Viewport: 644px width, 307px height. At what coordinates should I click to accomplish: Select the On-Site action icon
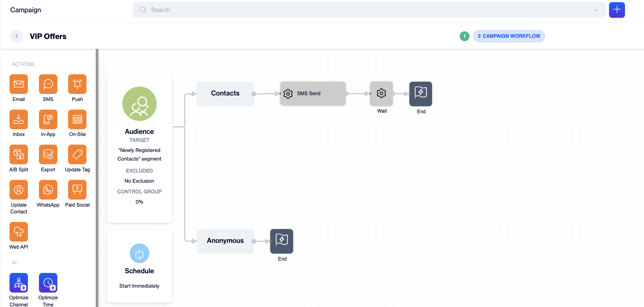77,119
